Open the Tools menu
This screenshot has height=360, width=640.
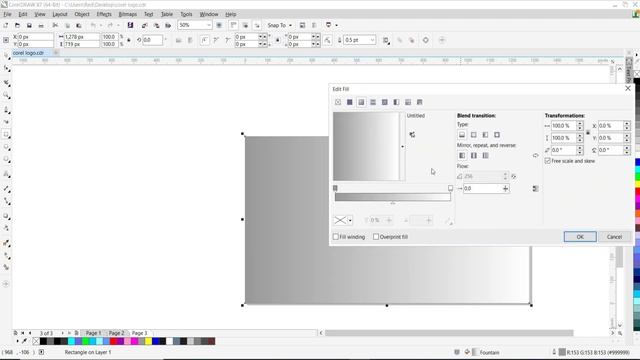point(186,14)
